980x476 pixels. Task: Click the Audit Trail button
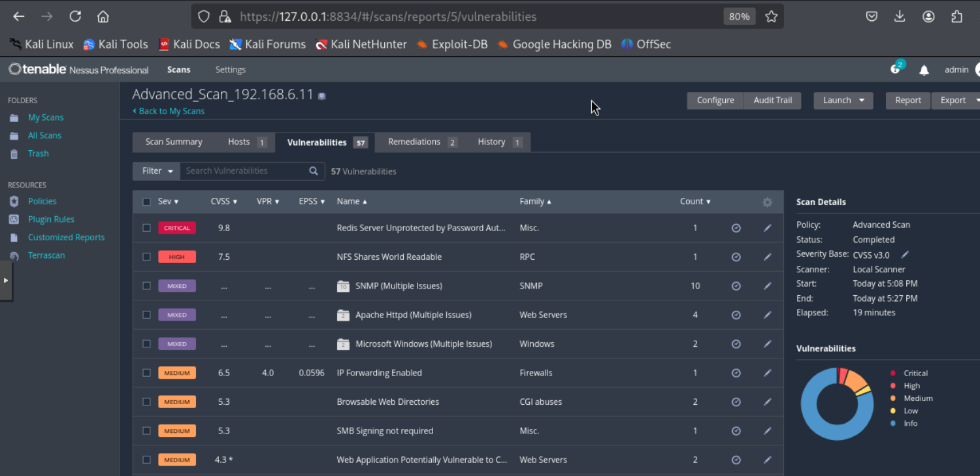(x=772, y=101)
